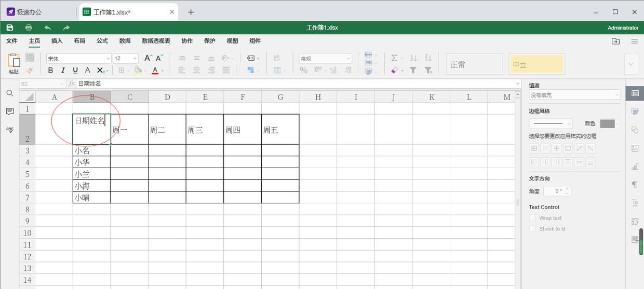Open the subscript/superscript dropdown arrow
The width and height of the screenshot is (644, 289).
pos(108,71)
